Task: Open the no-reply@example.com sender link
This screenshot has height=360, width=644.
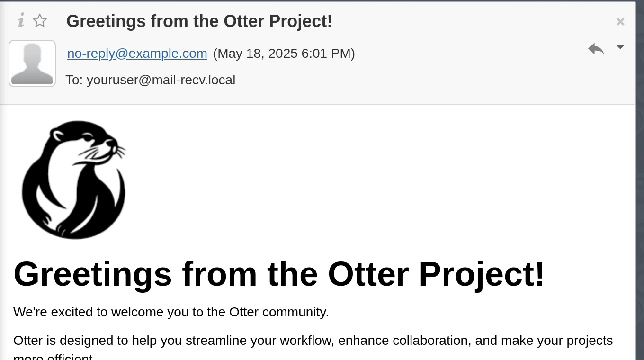Action: coord(137,54)
